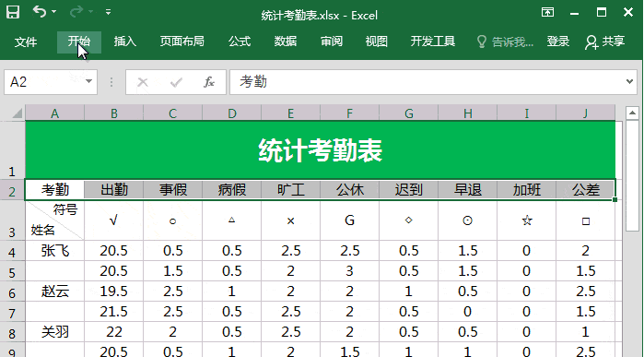This screenshot has height=357, width=644.
Task: Open the 开发工具 ribbon tab
Action: tap(433, 42)
